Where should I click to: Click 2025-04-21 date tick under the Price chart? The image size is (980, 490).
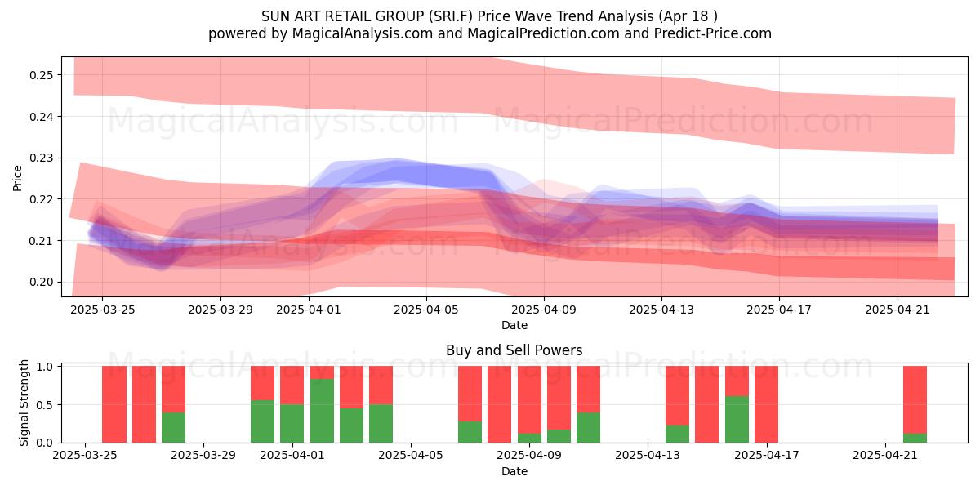(898, 310)
